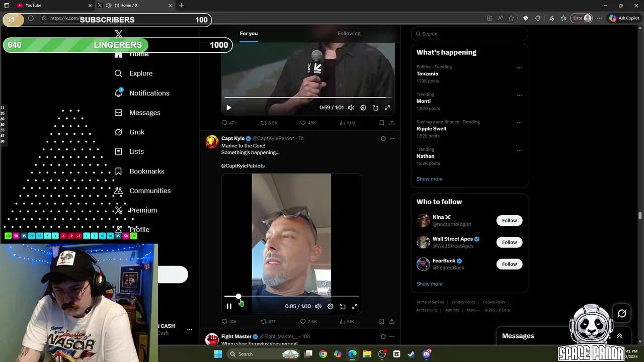Viewport: 644px width, 362px height.
Task: Open Notifications in the X sidebar
Action: (x=141, y=93)
